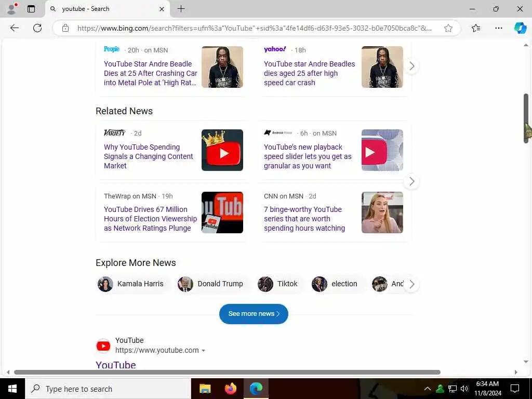
Task: Click the Variety logo
Action: pyautogui.click(x=115, y=132)
